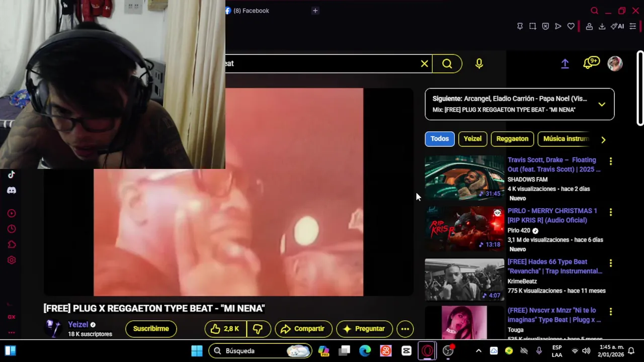The width and height of the screenshot is (644, 362).
Task: Start voice search with microphone icon
Action: (x=479, y=63)
